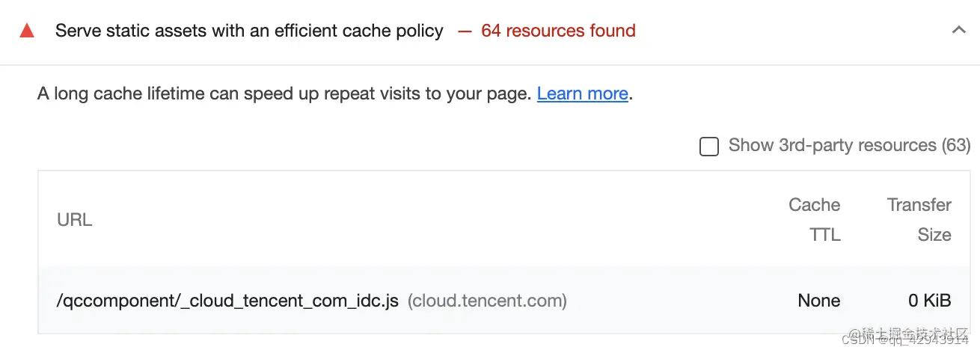Select the 0 KiB transfer size value
This screenshot has width=980, height=353.
point(930,301)
